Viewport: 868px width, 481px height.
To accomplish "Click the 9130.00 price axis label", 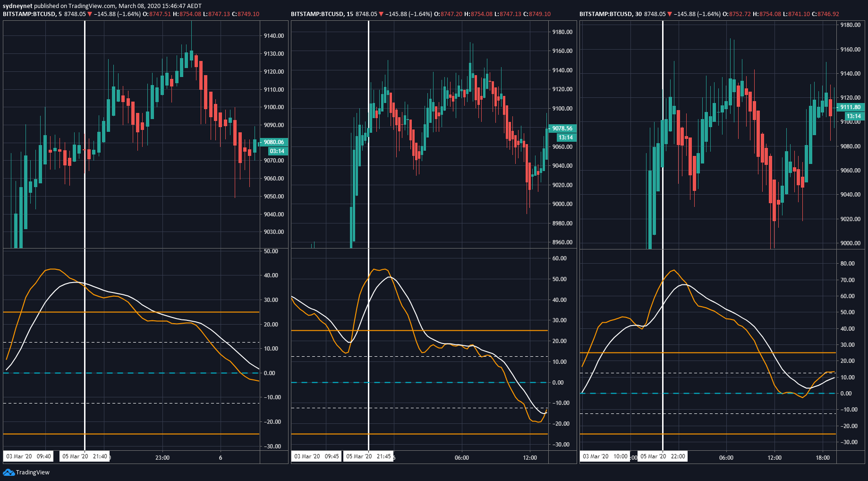I will [274, 54].
